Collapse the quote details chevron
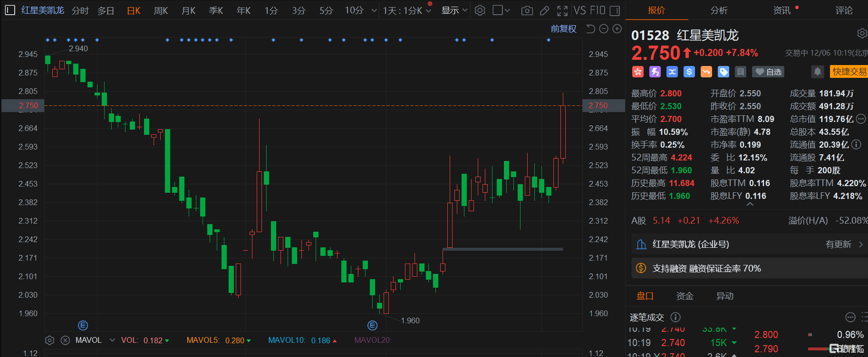 (x=750, y=204)
